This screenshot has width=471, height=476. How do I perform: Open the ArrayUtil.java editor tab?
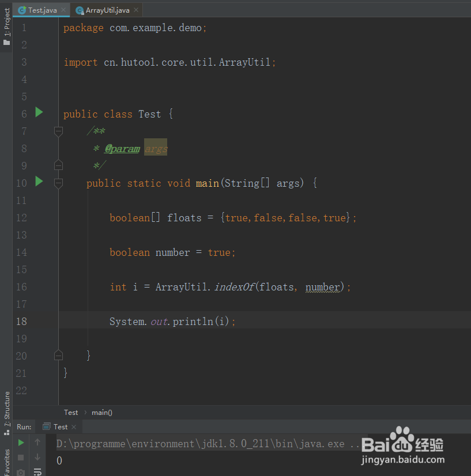[107, 10]
